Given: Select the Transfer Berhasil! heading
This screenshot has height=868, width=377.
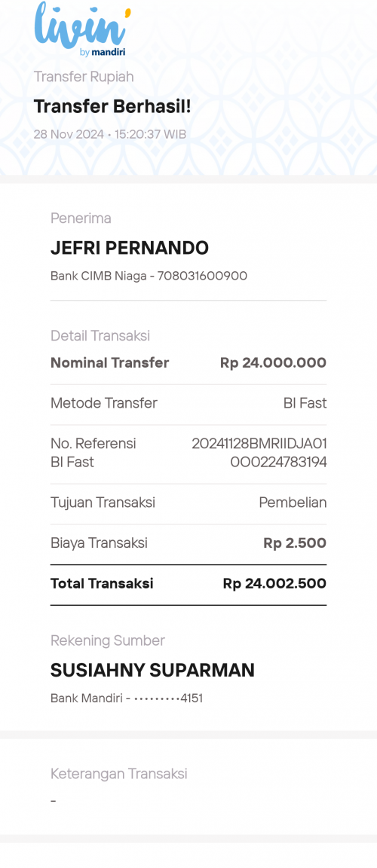Looking at the screenshot, I should click(112, 106).
